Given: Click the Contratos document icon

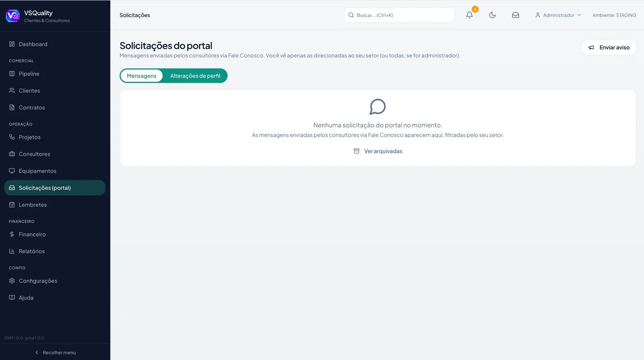Looking at the screenshot, I should click(x=12, y=108).
